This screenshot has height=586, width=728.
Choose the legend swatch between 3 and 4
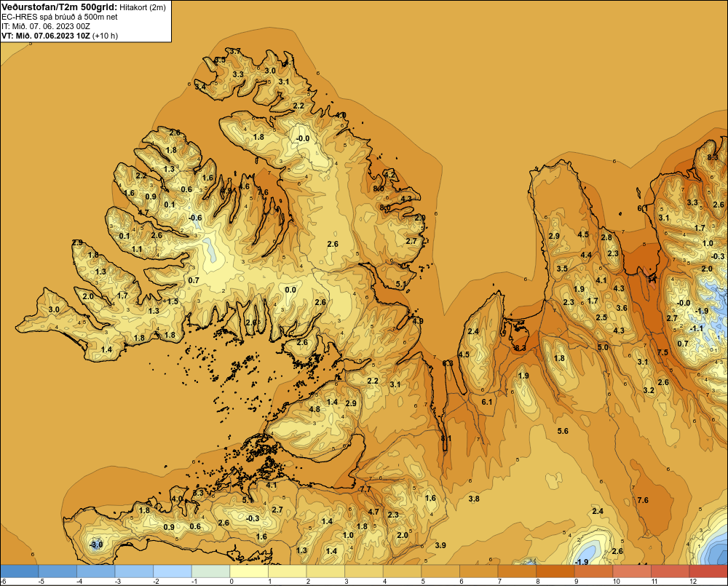[364, 571]
